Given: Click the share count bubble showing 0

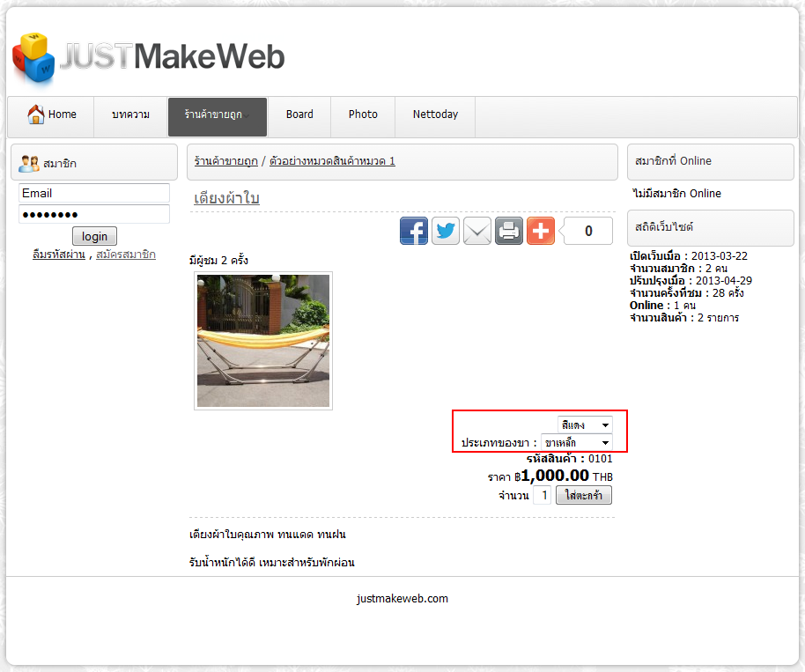Looking at the screenshot, I should tap(587, 231).
